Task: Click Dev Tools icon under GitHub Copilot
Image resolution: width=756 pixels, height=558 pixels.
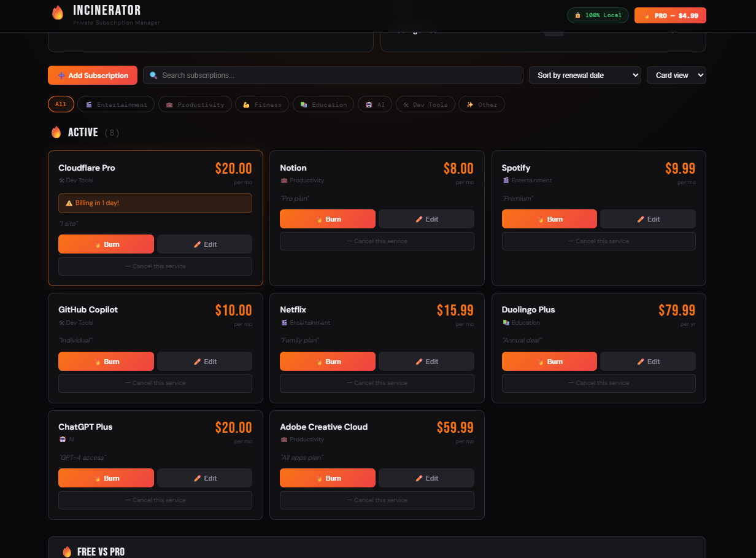Action: (x=61, y=322)
